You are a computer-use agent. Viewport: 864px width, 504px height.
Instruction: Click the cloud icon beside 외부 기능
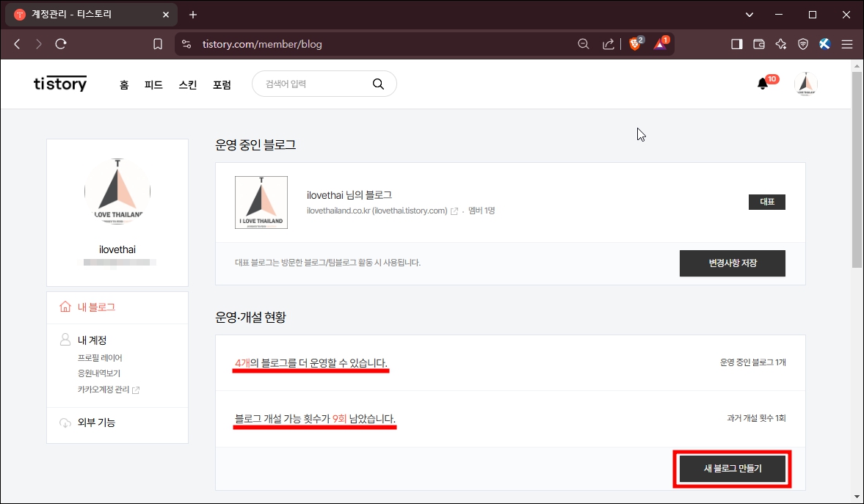click(65, 422)
